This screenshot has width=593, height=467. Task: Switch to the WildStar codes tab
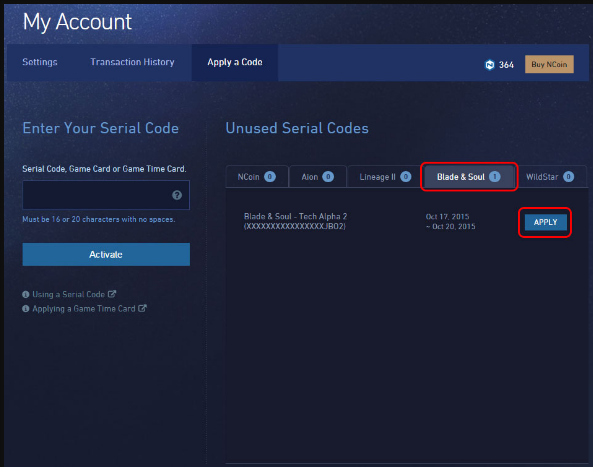click(x=550, y=177)
